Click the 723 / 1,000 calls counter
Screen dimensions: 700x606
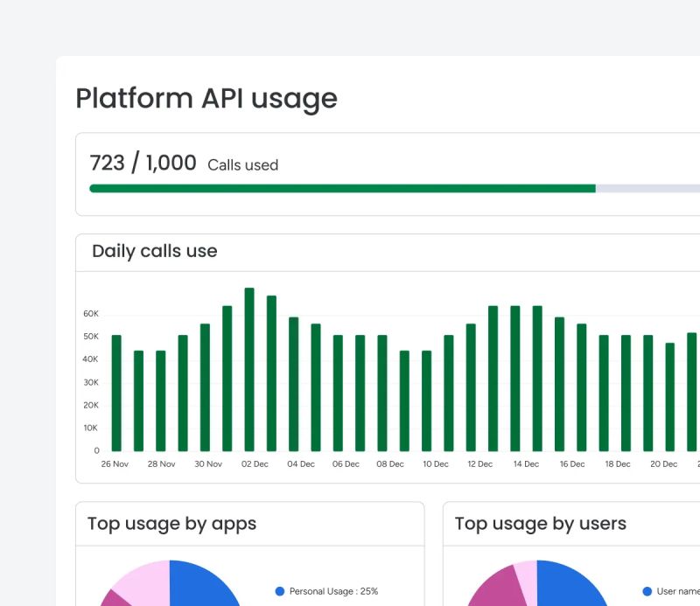tap(143, 164)
